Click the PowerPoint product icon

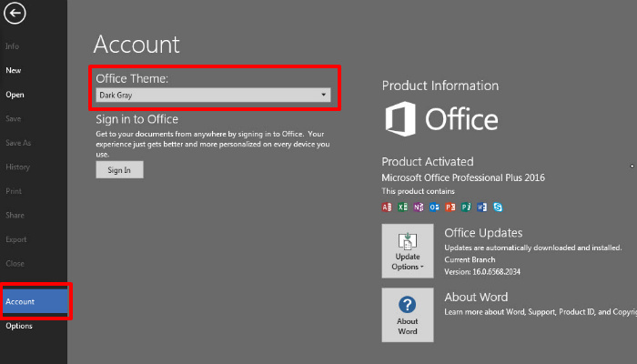click(450, 207)
